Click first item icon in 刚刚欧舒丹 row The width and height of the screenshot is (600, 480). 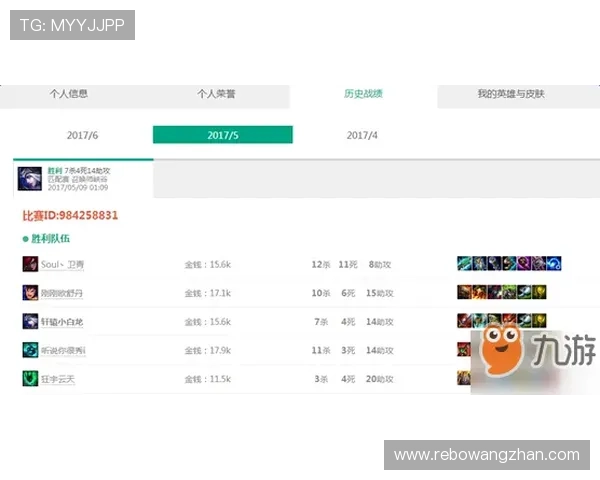[x=464, y=293]
